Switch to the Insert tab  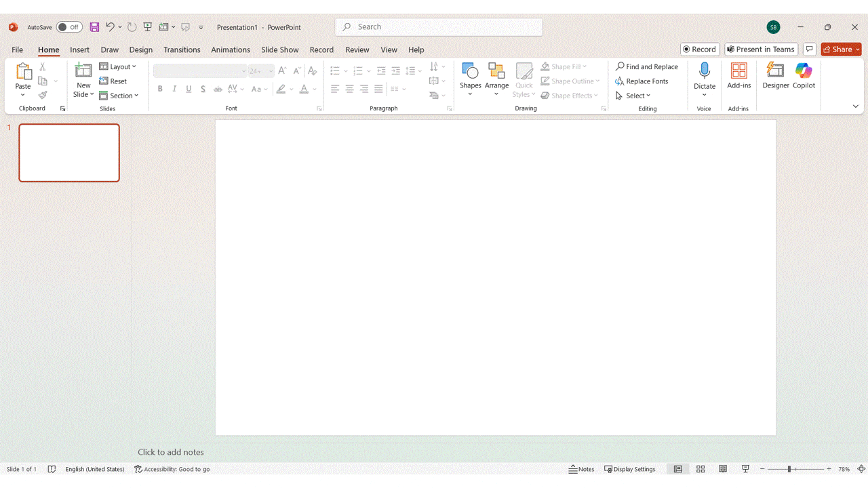coord(79,49)
